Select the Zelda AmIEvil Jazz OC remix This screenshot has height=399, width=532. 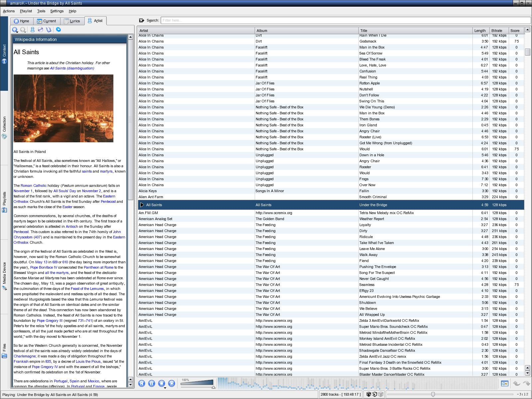pos(331,356)
